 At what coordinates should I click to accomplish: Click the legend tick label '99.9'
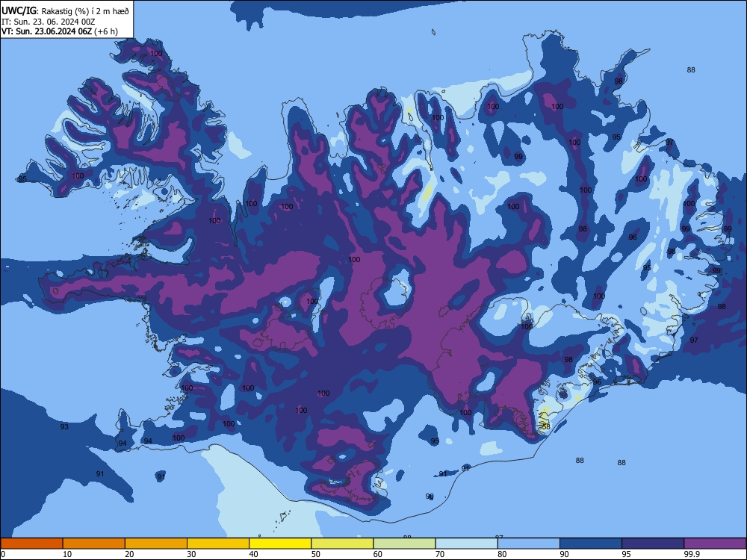[692, 554]
